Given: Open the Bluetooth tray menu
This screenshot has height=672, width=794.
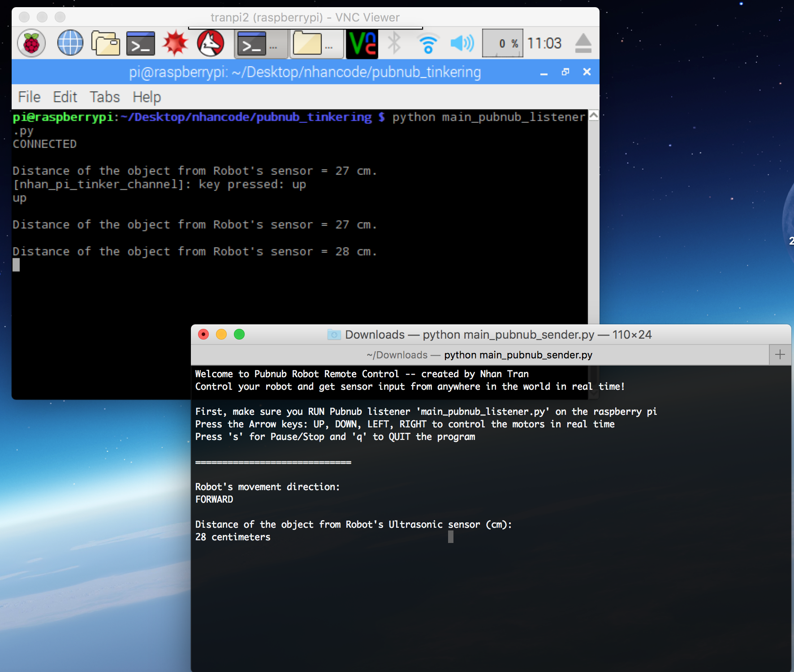Looking at the screenshot, I should click(x=394, y=43).
